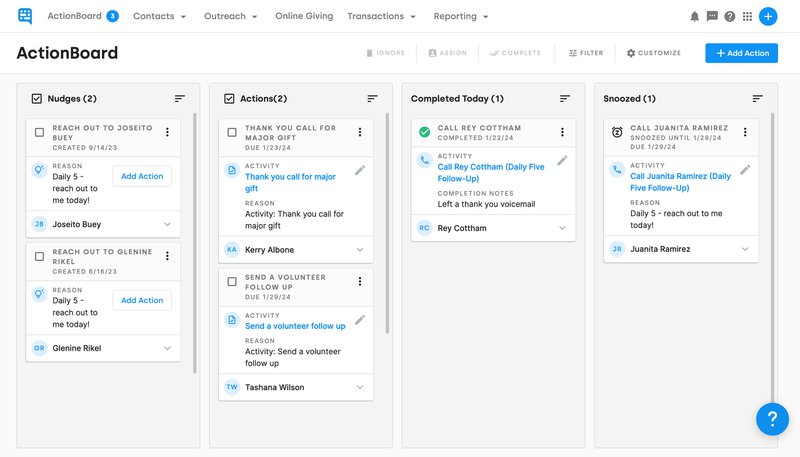Select all Nudges with header checkbox
The height and width of the screenshot is (457, 800).
[x=37, y=98]
